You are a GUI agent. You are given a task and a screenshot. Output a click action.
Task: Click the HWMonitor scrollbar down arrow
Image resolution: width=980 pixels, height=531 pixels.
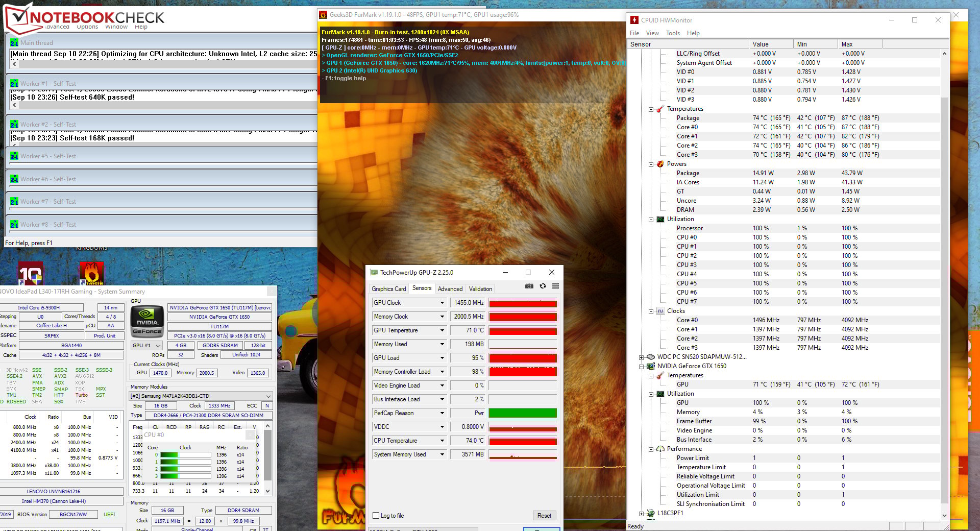tap(944, 516)
